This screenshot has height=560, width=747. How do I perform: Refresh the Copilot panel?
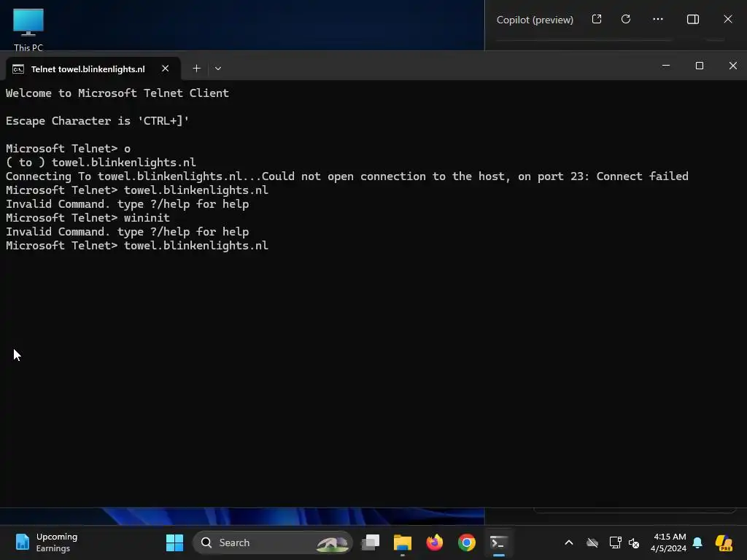[626, 19]
